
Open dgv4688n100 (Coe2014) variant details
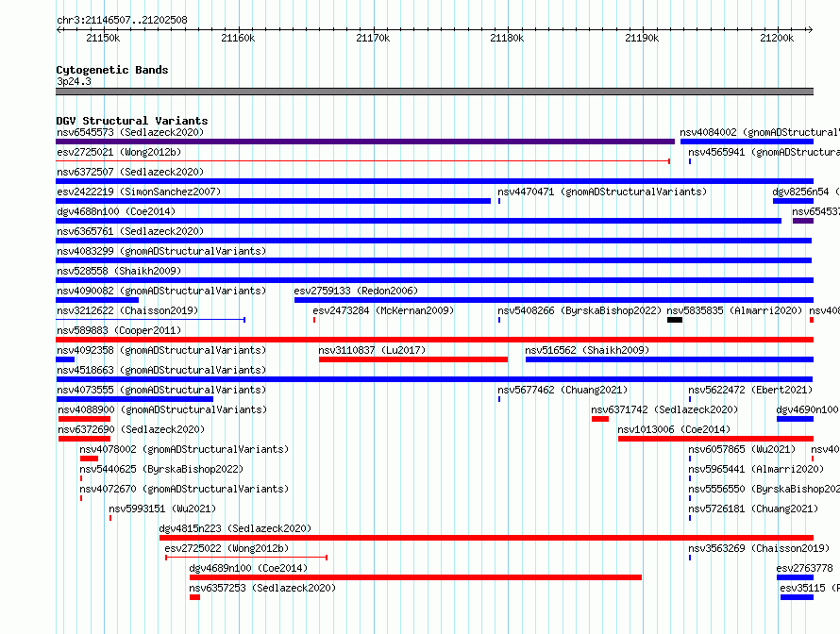pyautogui.click(x=116, y=211)
